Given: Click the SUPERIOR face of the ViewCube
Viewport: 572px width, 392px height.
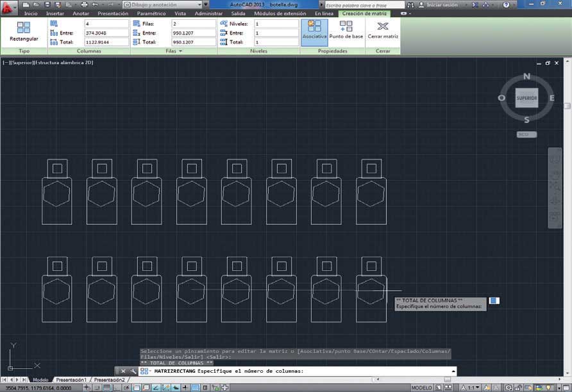Looking at the screenshot, I should click(526, 98).
